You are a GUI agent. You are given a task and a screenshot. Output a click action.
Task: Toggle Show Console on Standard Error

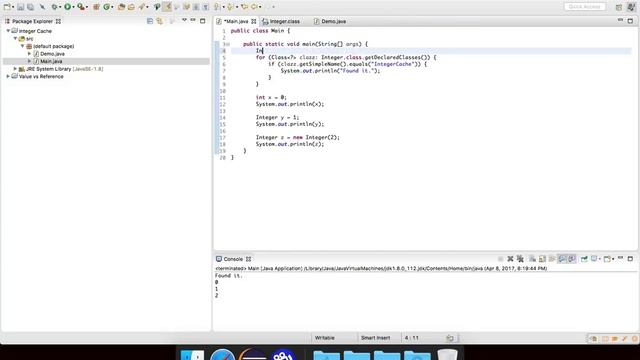(x=572, y=259)
